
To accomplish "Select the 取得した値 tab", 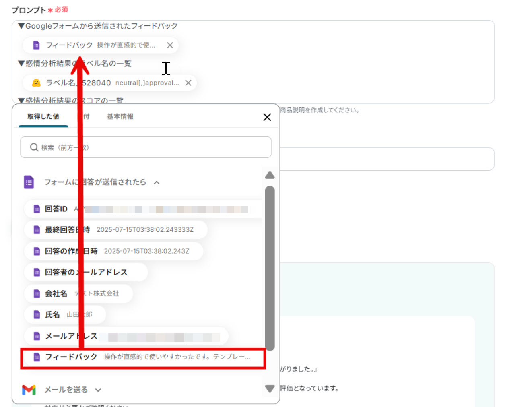I will 43,116.
